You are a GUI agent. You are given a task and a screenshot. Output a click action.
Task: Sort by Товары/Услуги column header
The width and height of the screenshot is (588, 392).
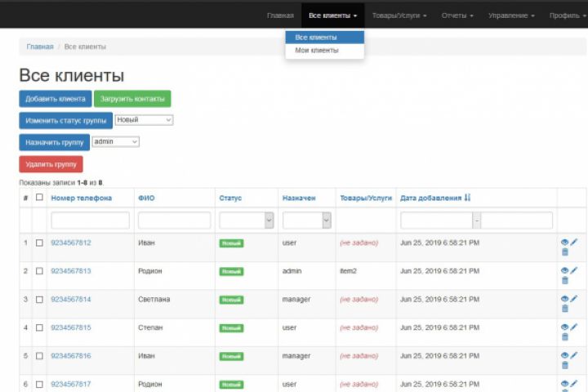366,198
